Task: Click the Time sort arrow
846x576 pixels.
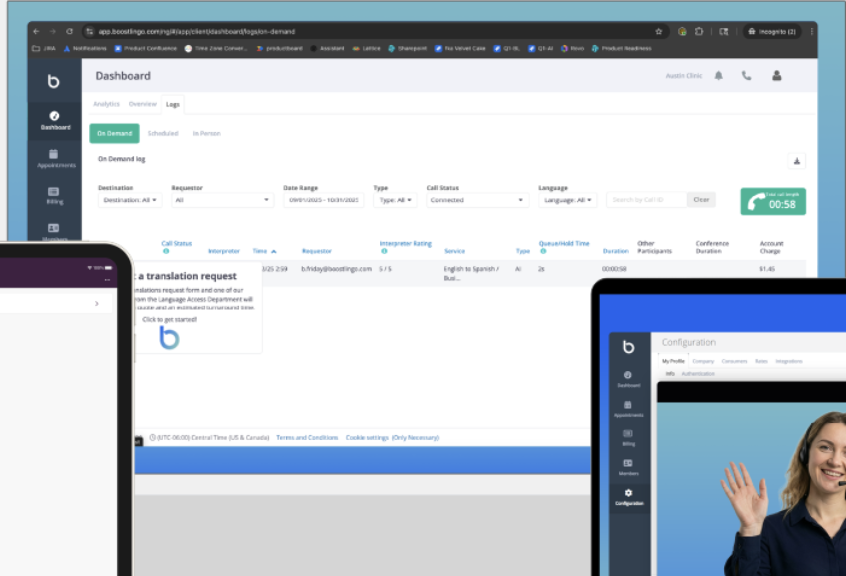Action: pyautogui.click(x=274, y=252)
